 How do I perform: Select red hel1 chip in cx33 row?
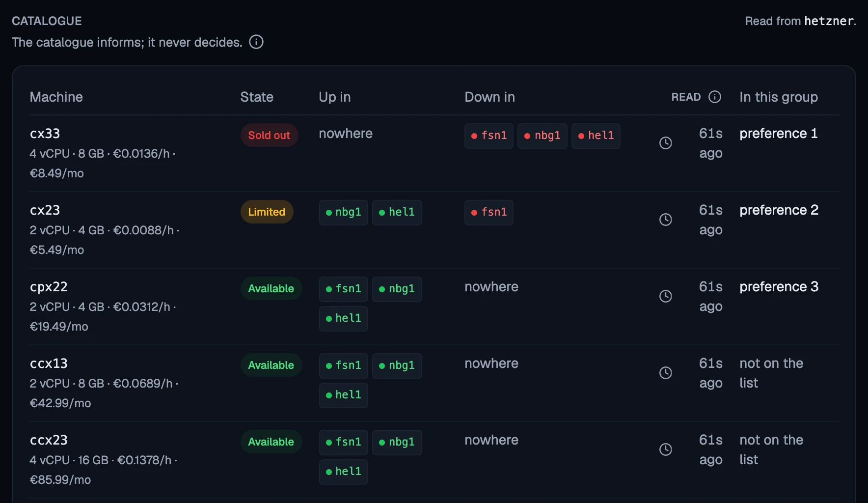point(596,136)
